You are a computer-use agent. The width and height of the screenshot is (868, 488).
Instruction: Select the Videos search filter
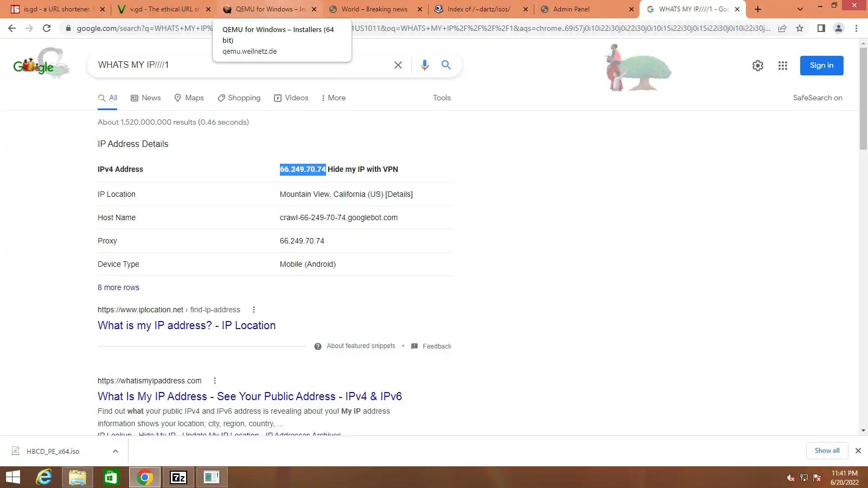point(291,98)
